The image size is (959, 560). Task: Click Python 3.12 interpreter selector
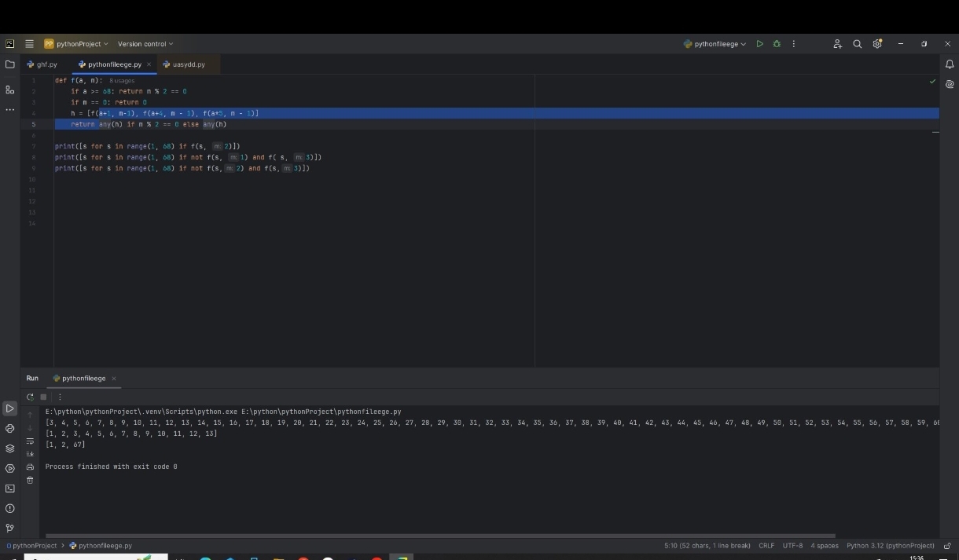(891, 546)
